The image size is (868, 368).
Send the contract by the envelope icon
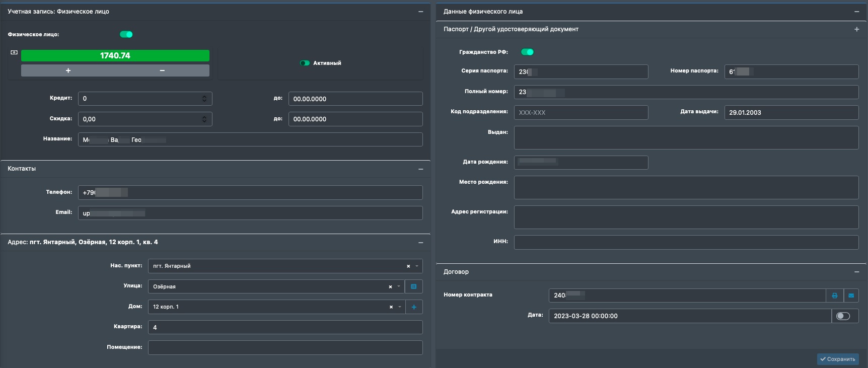[851, 296]
